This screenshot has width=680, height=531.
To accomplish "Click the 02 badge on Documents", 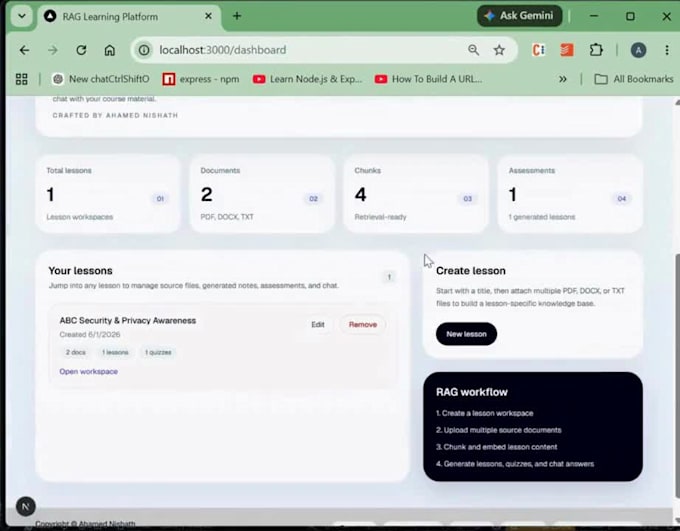I will point(313,199).
